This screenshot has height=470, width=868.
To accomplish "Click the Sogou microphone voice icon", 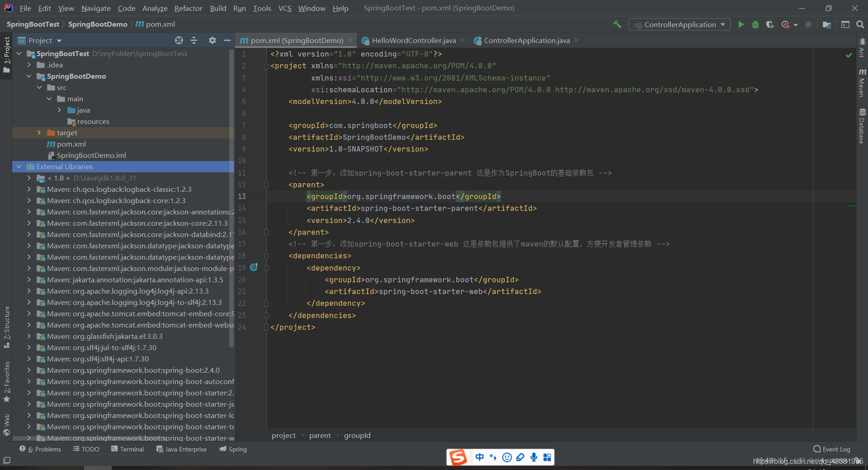I will [x=534, y=457].
